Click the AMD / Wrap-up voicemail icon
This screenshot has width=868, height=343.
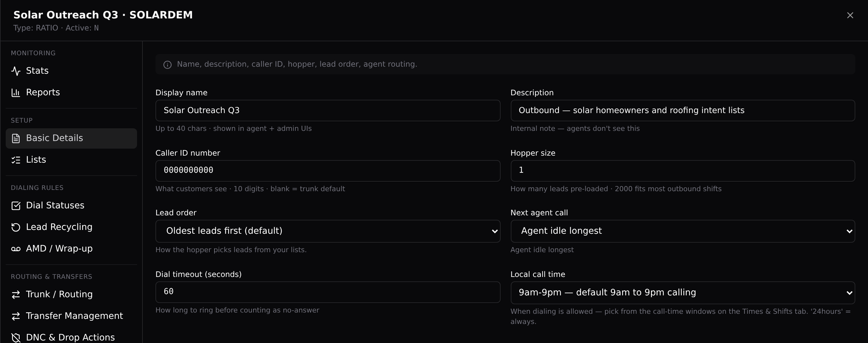tap(16, 249)
